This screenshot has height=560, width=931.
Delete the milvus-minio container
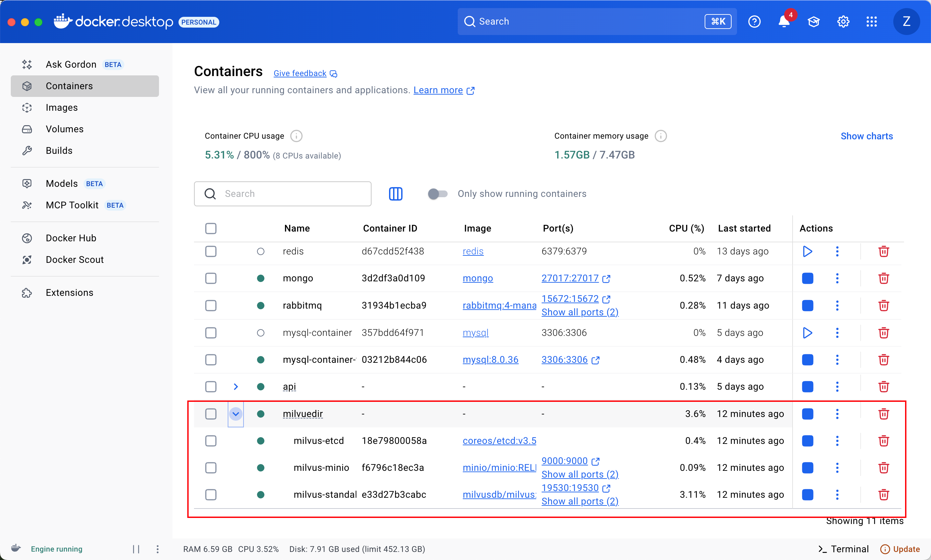884,468
